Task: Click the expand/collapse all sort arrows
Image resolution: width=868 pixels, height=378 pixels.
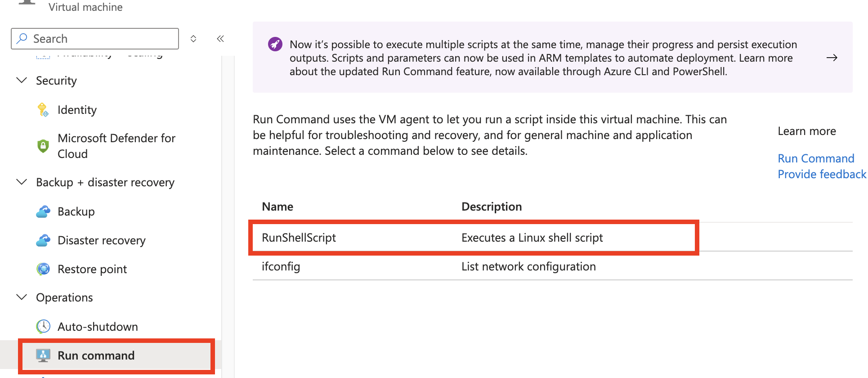Action: 193,39
